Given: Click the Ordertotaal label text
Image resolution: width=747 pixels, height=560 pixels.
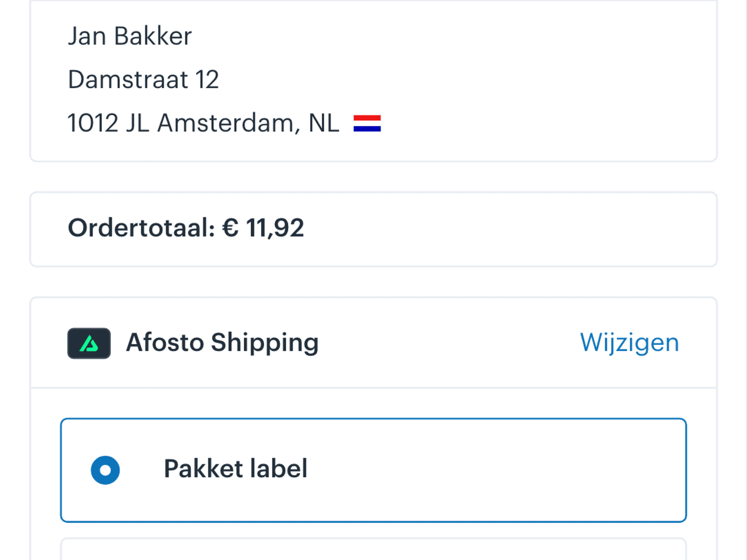Looking at the screenshot, I should [141, 228].
